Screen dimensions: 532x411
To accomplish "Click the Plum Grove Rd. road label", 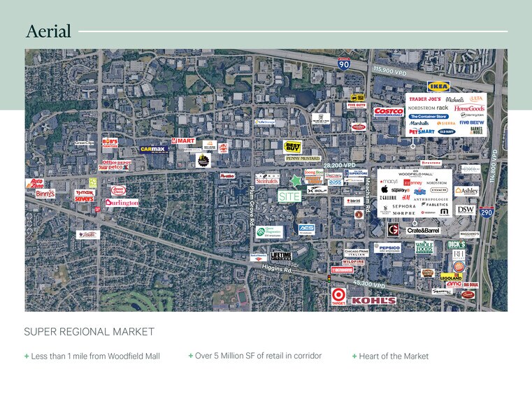I will click(x=251, y=203).
